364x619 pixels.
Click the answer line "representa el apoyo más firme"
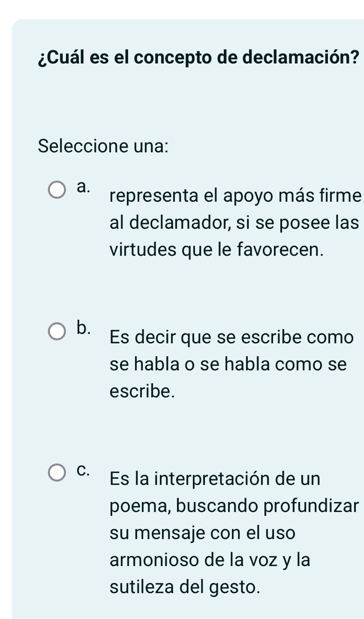[x=236, y=196]
